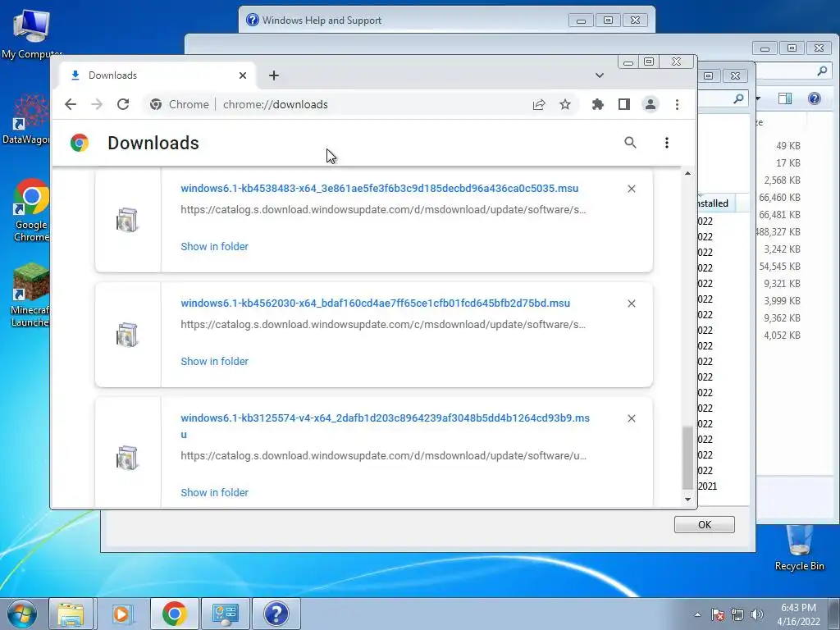Click kb4562030 file type icon

pos(127,335)
